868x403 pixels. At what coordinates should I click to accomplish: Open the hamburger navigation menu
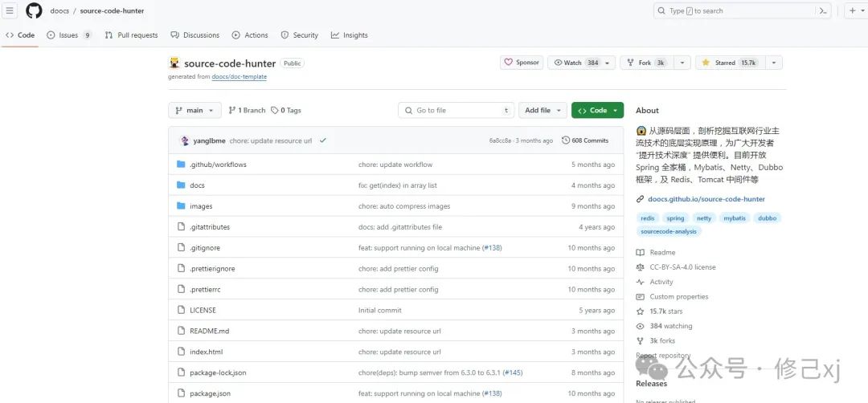(x=10, y=10)
